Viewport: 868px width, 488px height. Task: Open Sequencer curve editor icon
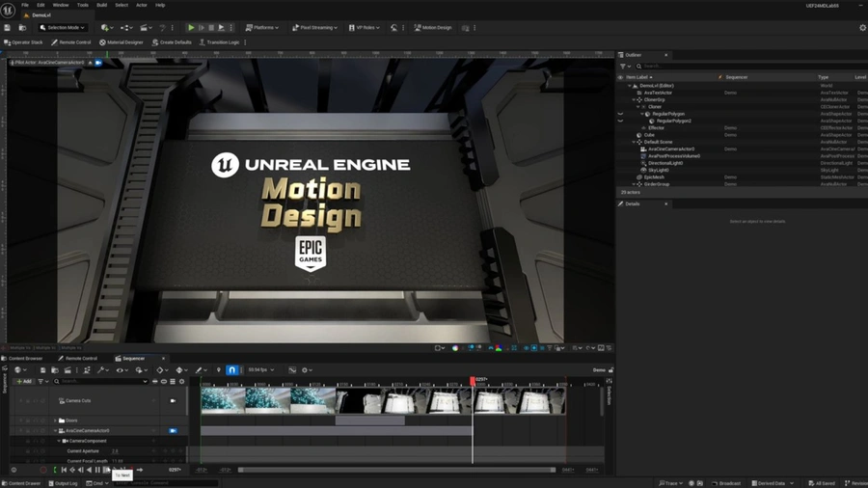pos(292,370)
